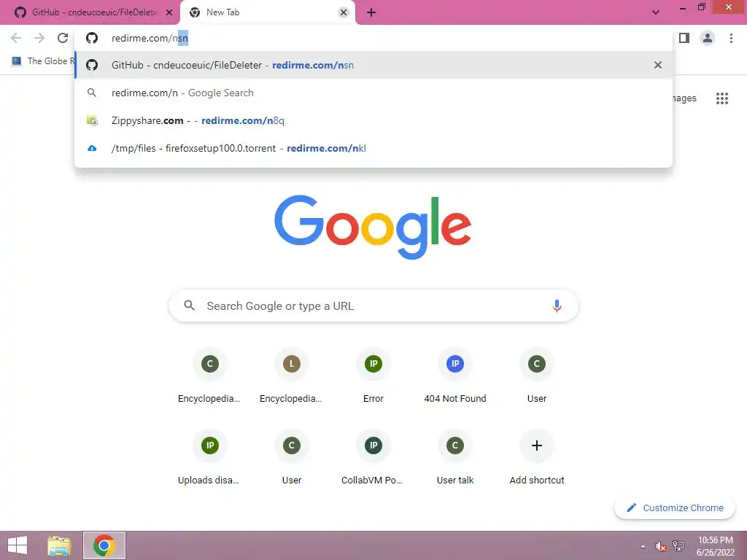The height and width of the screenshot is (560, 747).
Task: Open the 404 Not Found shortcut
Action: (455, 376)
